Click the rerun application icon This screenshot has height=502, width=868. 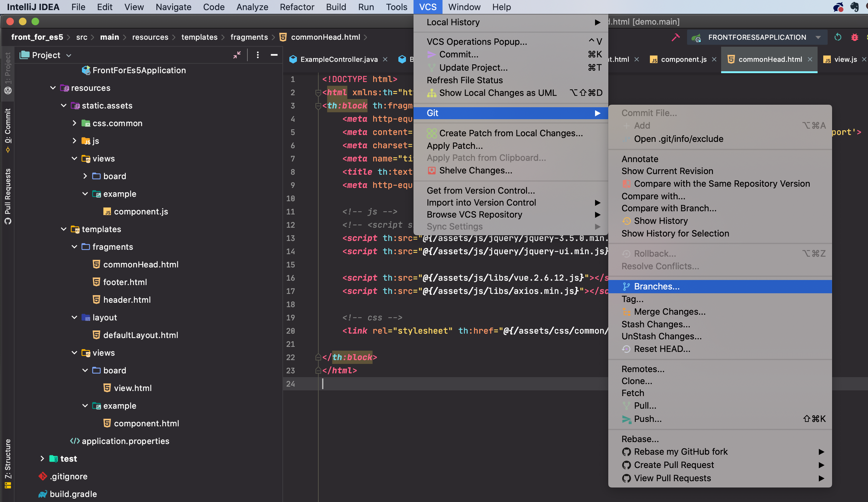(838, 37)
